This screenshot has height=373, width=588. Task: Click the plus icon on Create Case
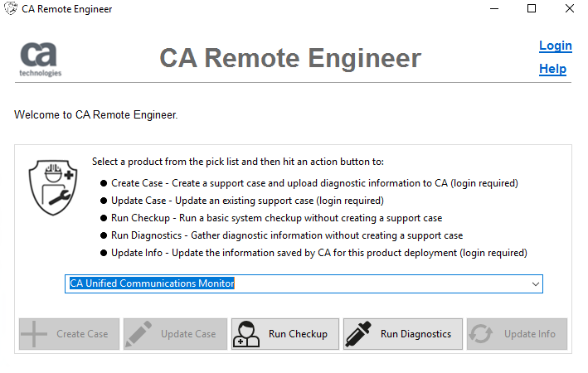tap(34, 334)
